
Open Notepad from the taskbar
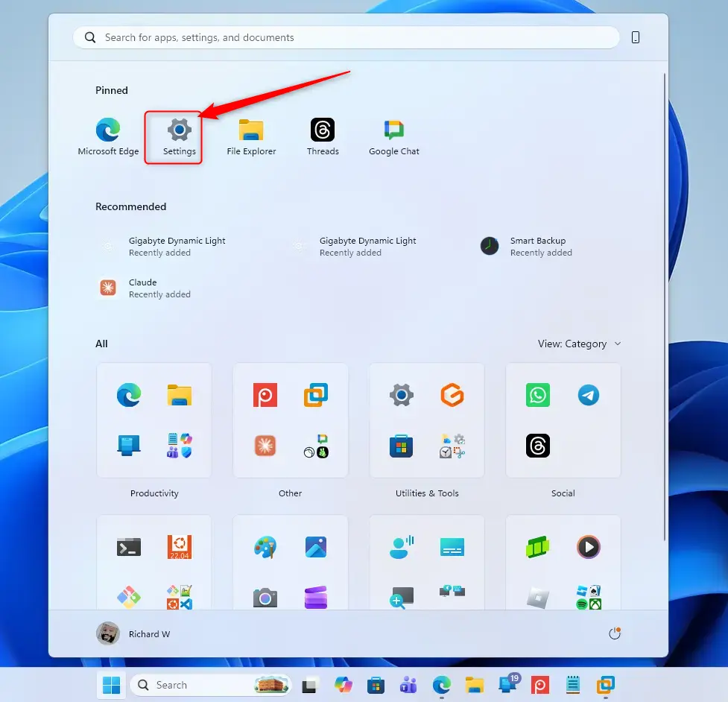tap(573, 686)
